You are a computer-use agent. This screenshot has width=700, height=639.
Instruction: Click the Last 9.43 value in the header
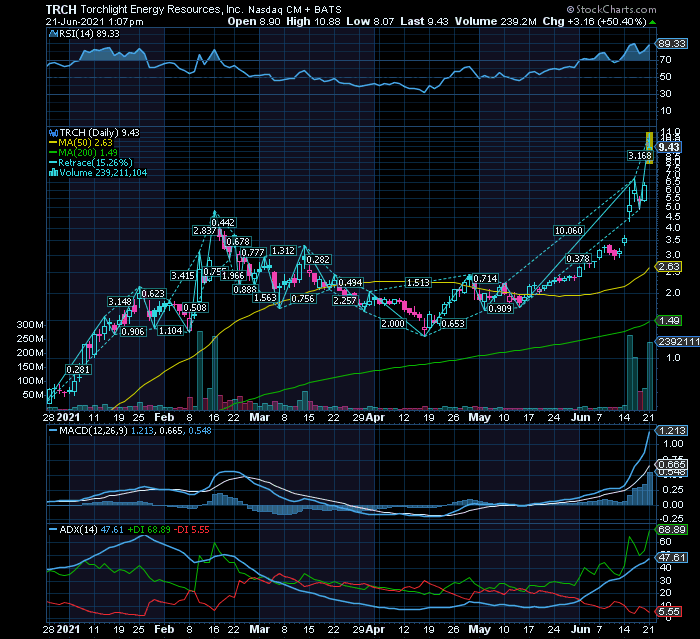tap(424, 21)
